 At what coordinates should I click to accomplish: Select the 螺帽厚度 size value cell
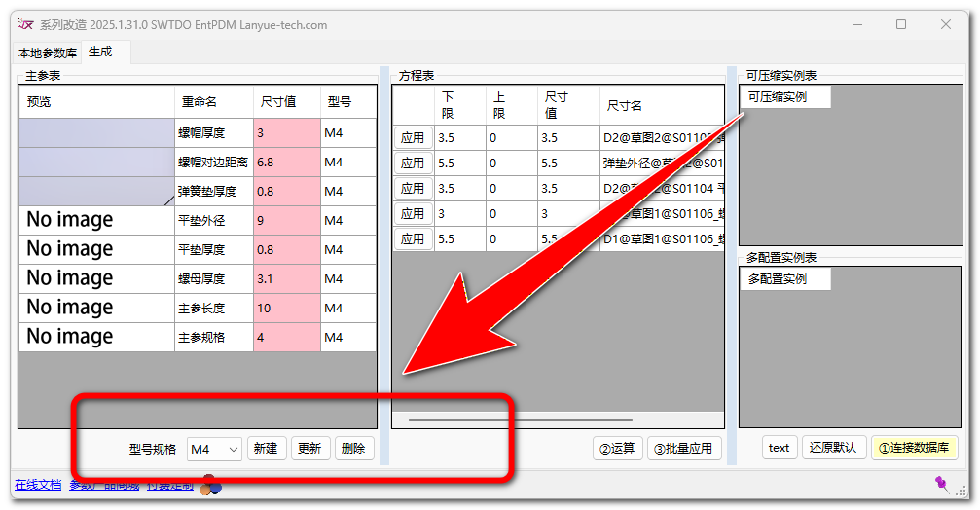[286, 133]
